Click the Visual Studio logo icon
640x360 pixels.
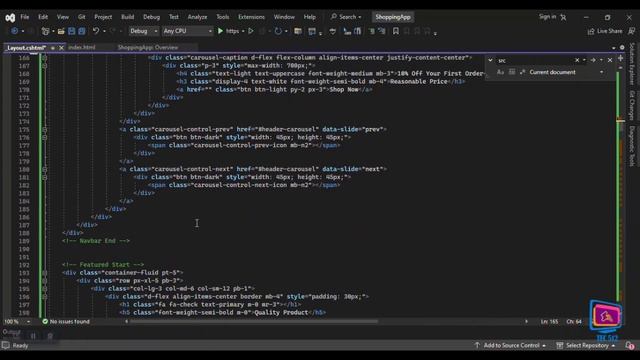(10, 18)
